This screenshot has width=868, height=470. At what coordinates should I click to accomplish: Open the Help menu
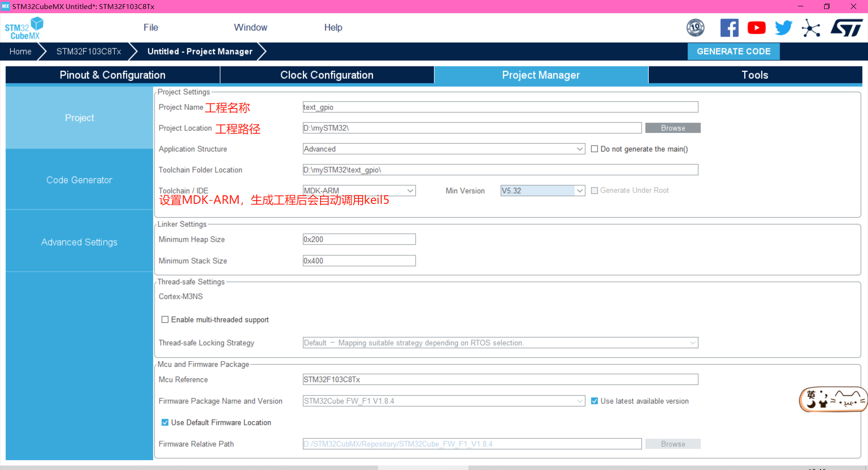click(x=333, y=28)
